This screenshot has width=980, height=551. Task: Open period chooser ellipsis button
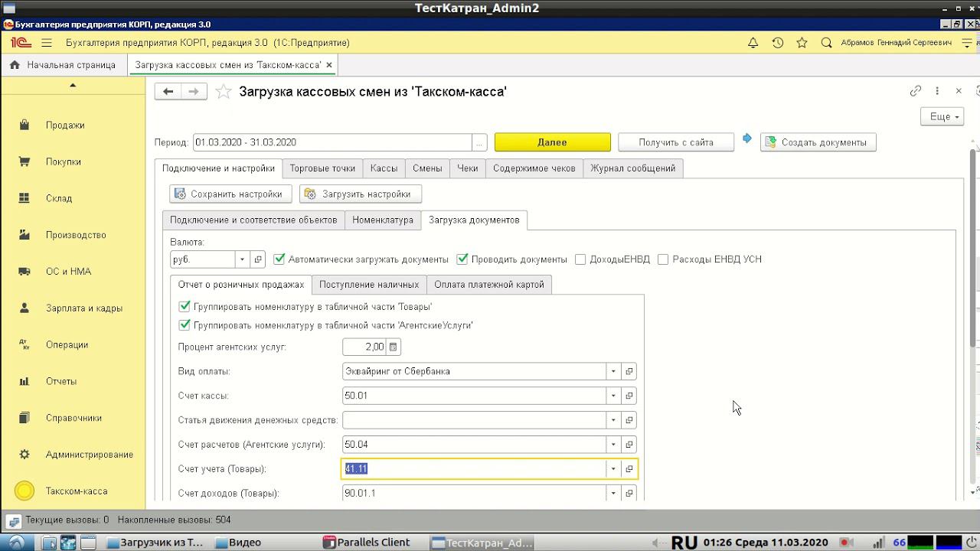479,142
